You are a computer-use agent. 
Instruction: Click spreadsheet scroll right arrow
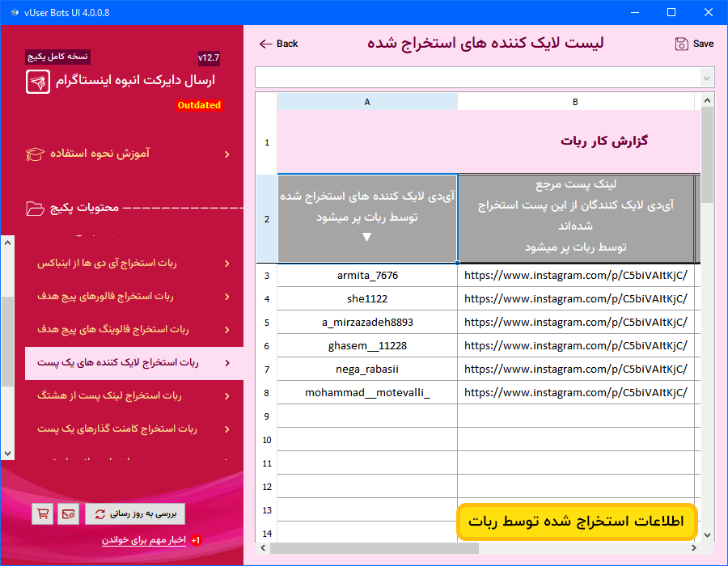click(694, 548)
